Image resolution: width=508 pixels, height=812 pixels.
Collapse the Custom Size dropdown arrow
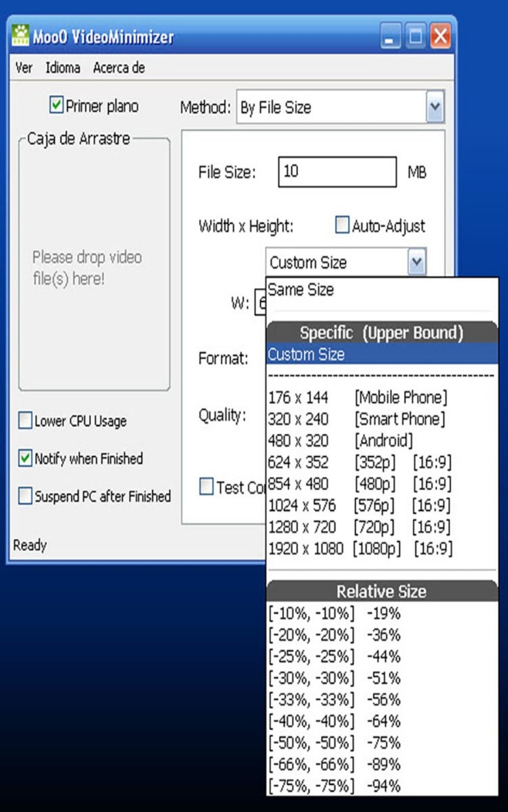417,262
